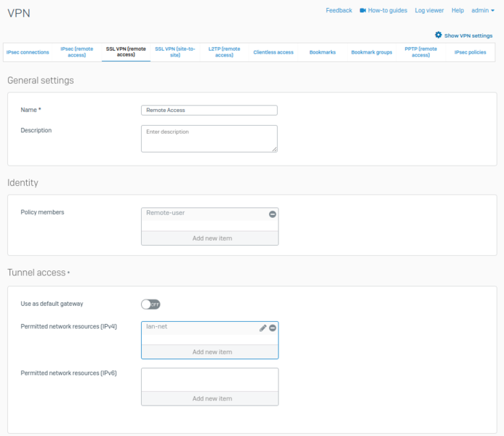Click the gear icon for VPN settings
The width and height of the screenshot is (504, 436).
coord(439,35)
